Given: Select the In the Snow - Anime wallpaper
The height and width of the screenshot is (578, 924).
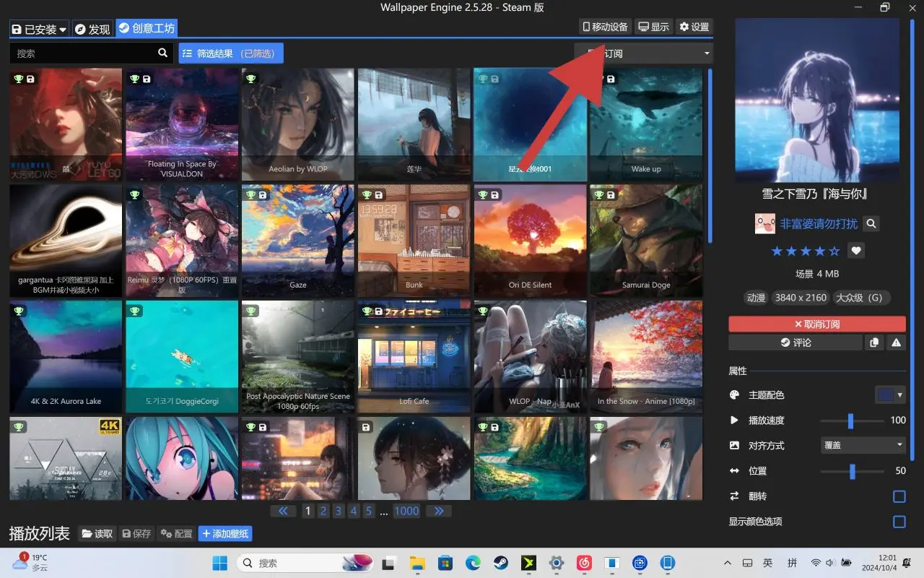Looking at the screenshot, I should [646, 357].
